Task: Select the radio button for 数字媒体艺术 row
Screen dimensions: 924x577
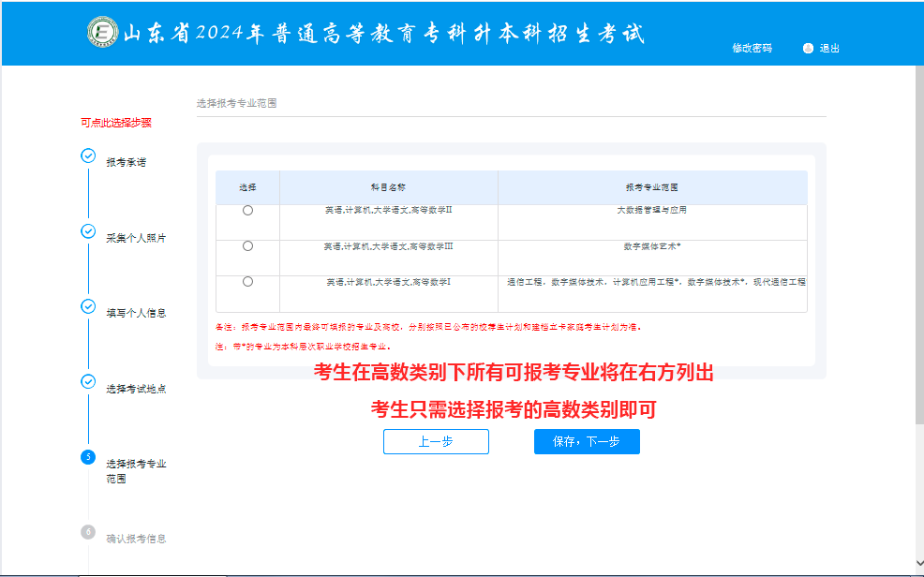Action: pyautogui.click(x=246, y=245)
